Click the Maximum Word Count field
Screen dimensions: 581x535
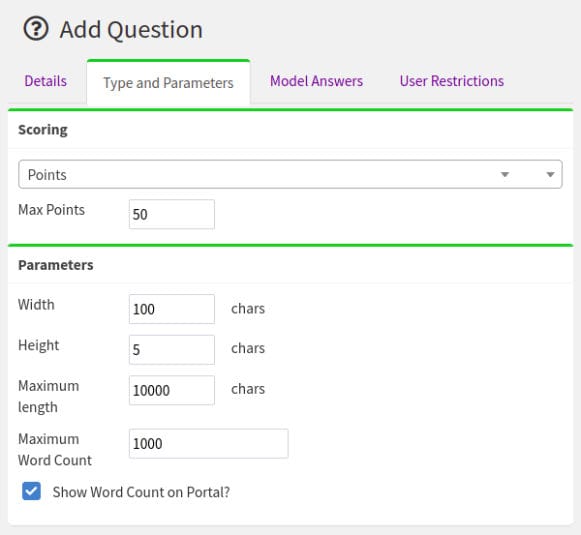209,443
